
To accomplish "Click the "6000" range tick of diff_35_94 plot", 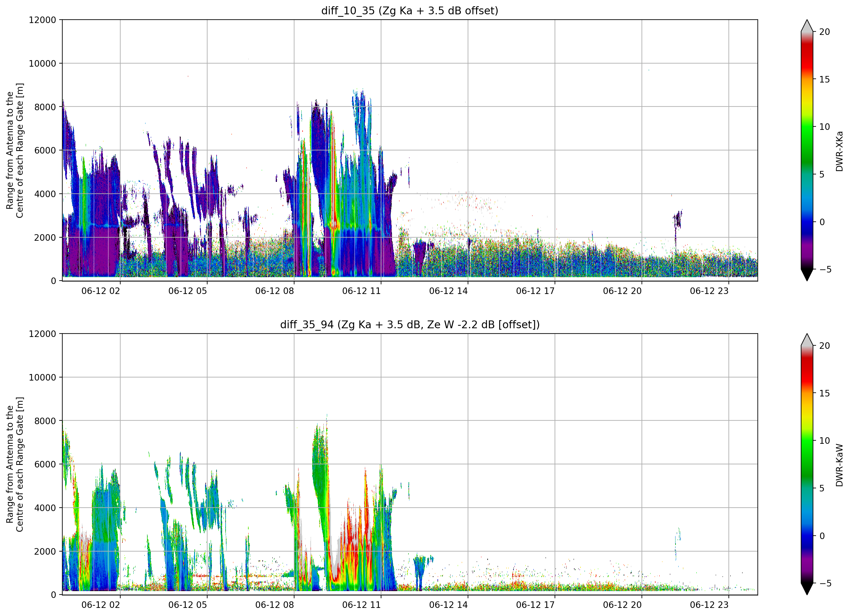I will 45,465.
